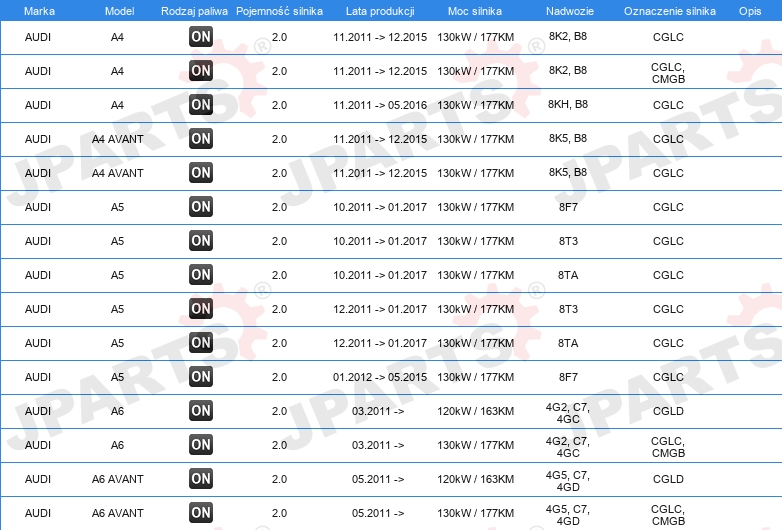
Task: Select 2.0 capacity in A5 01.2012 row
Action: [279, 377]
